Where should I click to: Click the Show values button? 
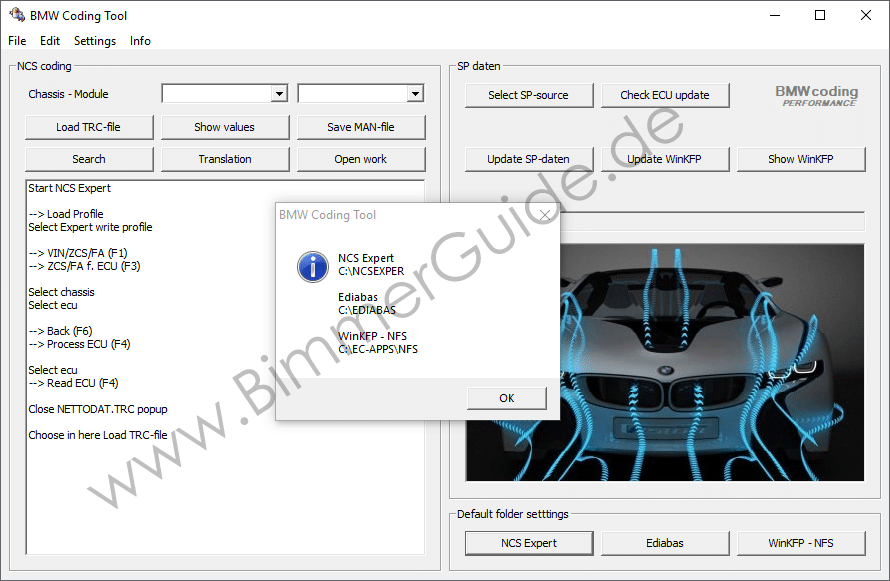point(224,127)
